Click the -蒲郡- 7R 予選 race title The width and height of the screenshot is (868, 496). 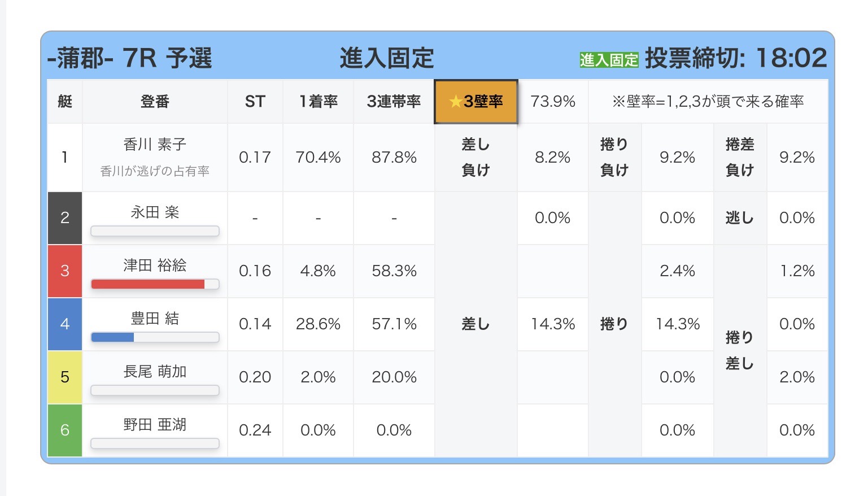pos(130,58)
